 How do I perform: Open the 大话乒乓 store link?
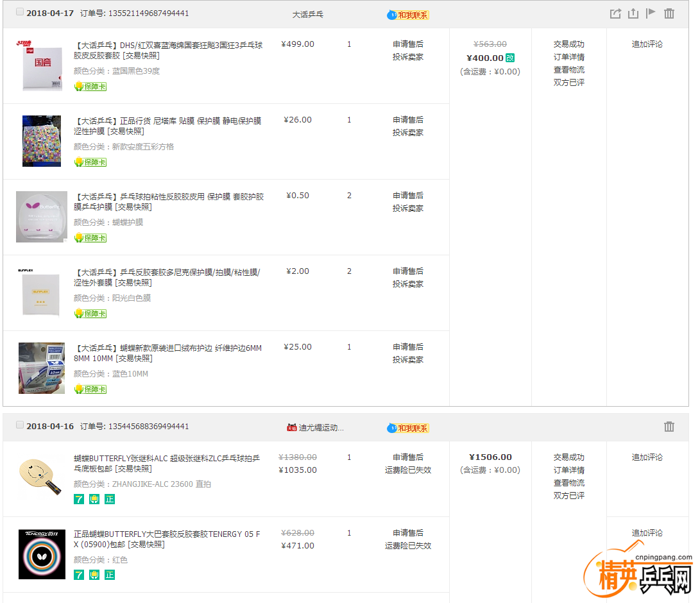pos(307,15)
